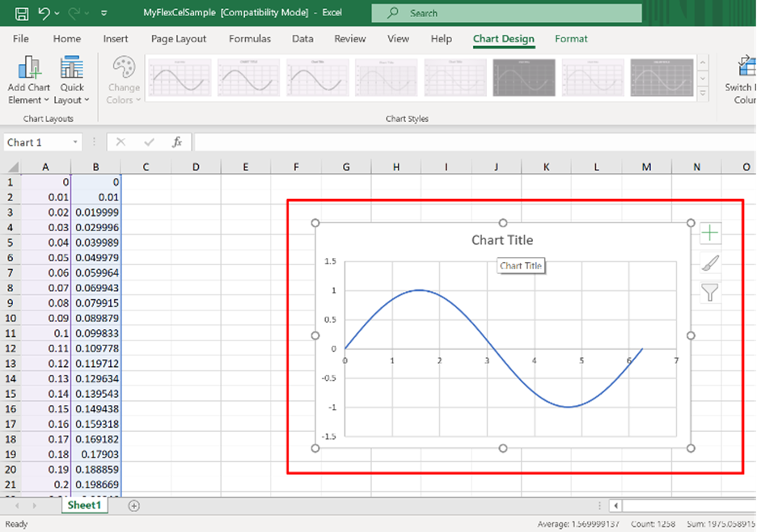Click bottom-right chart sizing handle
This screenshot has width=757, height=532.
pyautogui.click(x=691, y=448)
